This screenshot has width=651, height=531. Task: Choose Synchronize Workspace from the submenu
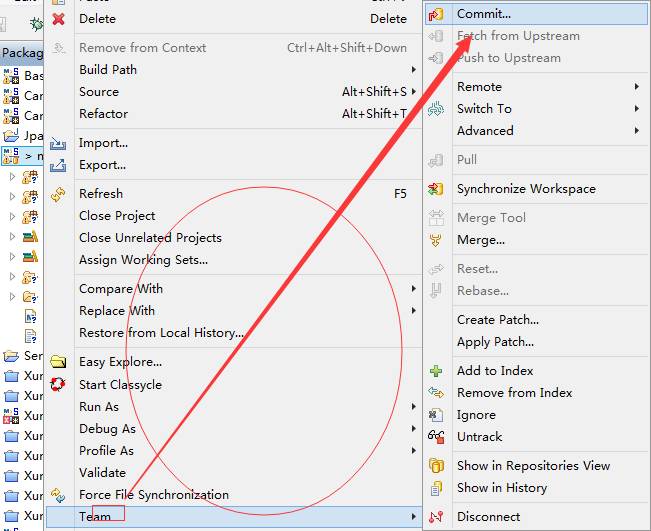coord(536,189)
